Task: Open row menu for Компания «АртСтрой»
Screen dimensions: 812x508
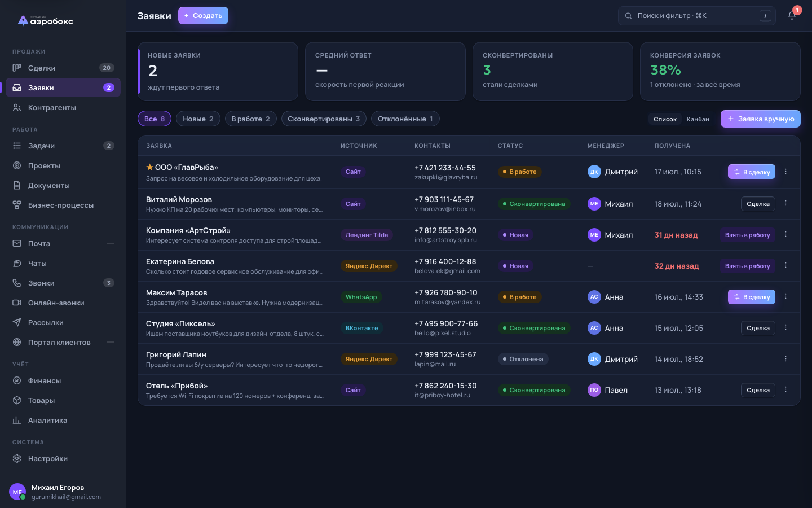Action: (785, 234)
